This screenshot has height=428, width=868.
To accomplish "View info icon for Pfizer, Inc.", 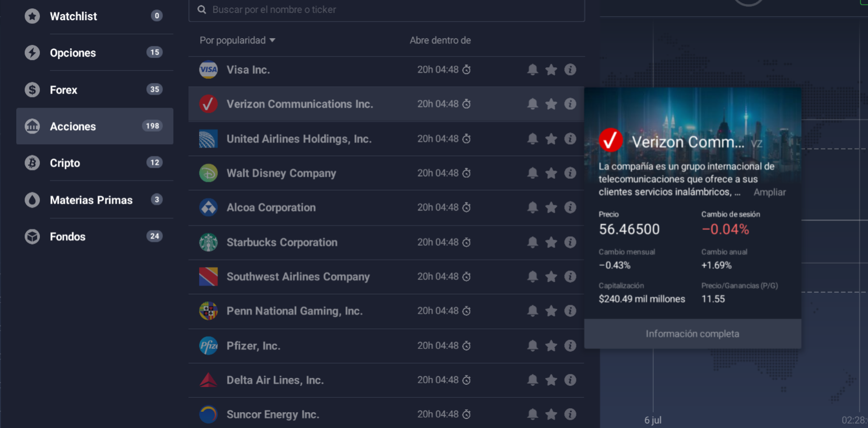I will click(x=570, y=346).
